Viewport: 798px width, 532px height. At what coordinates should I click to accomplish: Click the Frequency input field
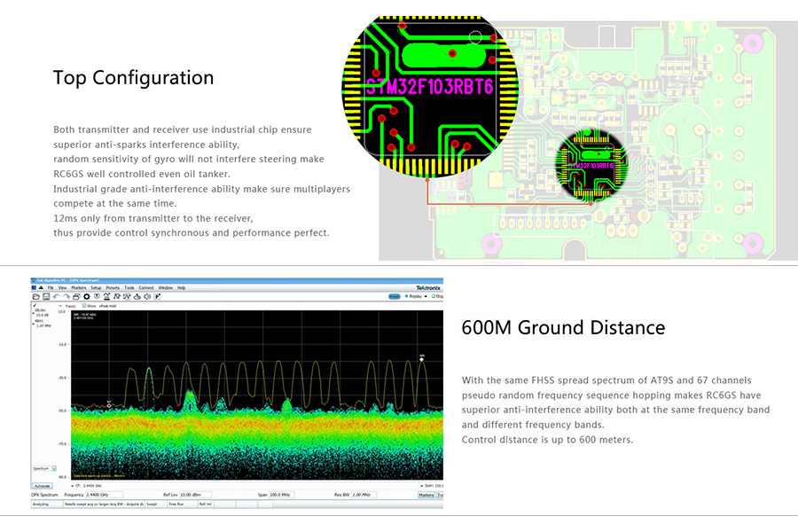click(x=105, y=495)
